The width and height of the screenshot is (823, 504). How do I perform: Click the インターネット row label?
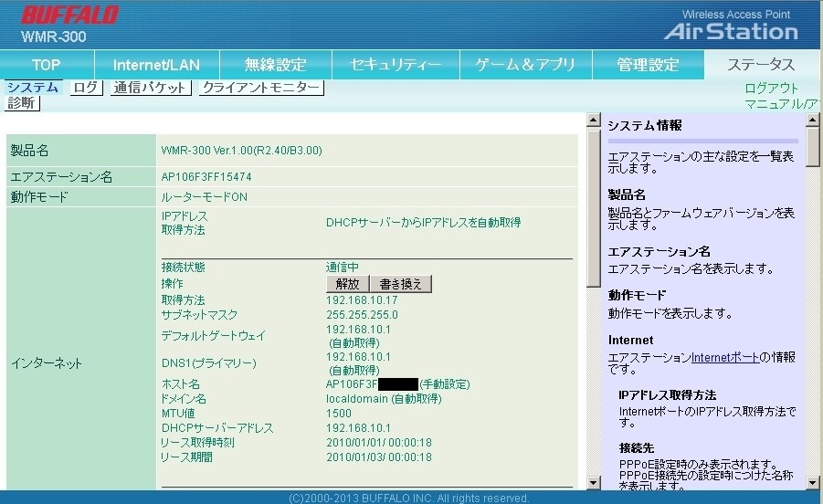point(47,362)
